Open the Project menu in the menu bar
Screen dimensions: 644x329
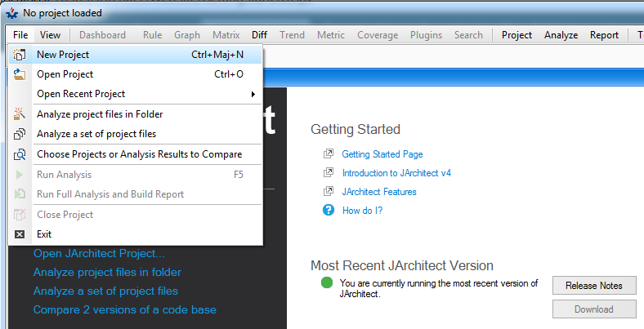(517, 35)
